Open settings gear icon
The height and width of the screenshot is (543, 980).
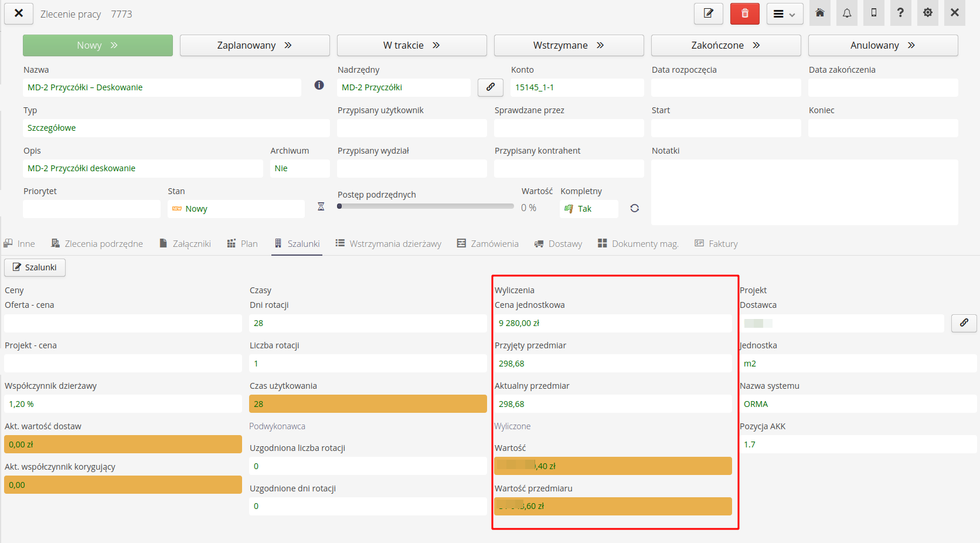(927, 13)
